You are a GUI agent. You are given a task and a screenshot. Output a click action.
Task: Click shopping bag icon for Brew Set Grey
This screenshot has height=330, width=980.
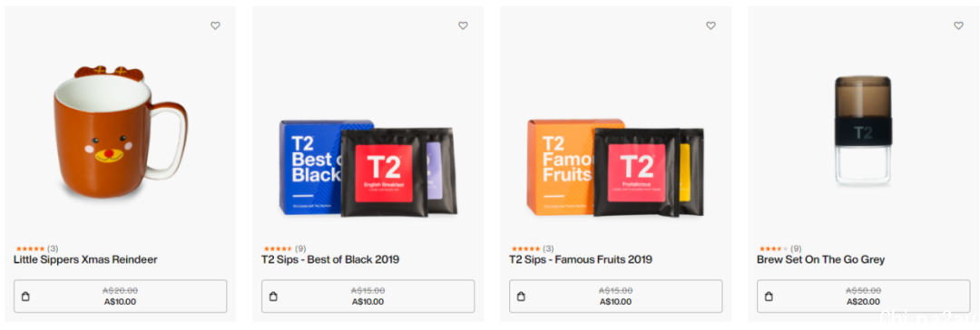coord(769,296)
